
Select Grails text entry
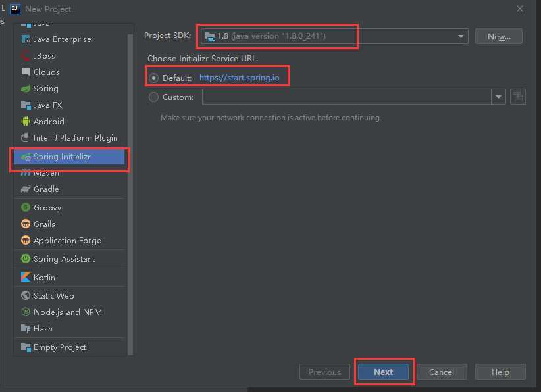[x=44, y=224]
